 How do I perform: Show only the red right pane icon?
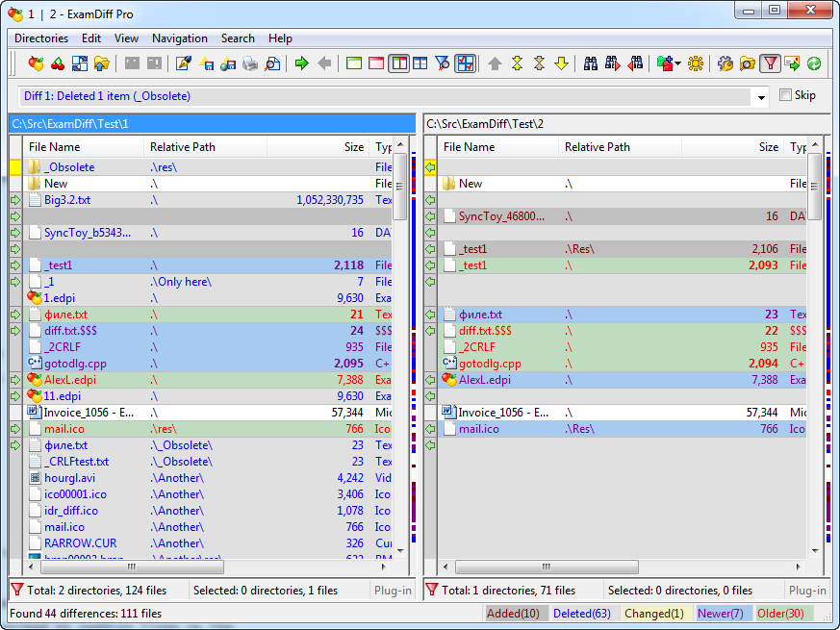coord(376,63)
